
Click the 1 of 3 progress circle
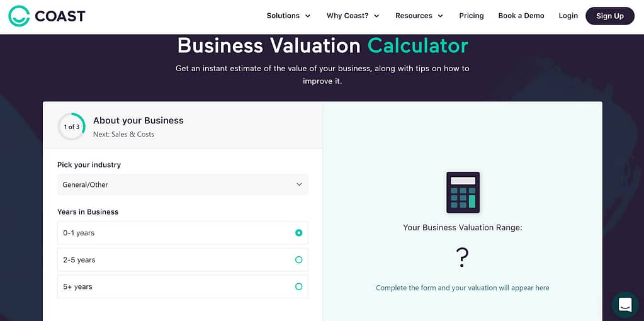[x=72, y=127]
